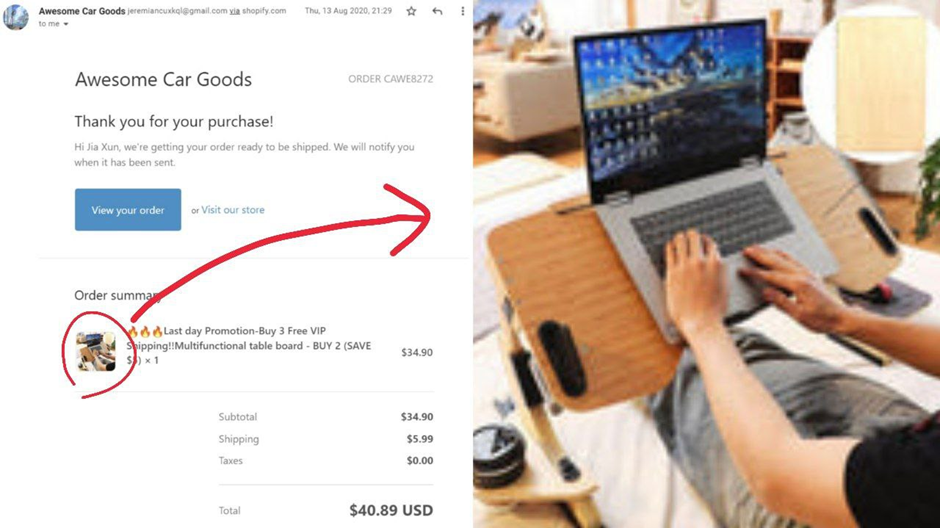The image size is (940, 528).
Task: Click the reply arrow icon
Action: 437,11
